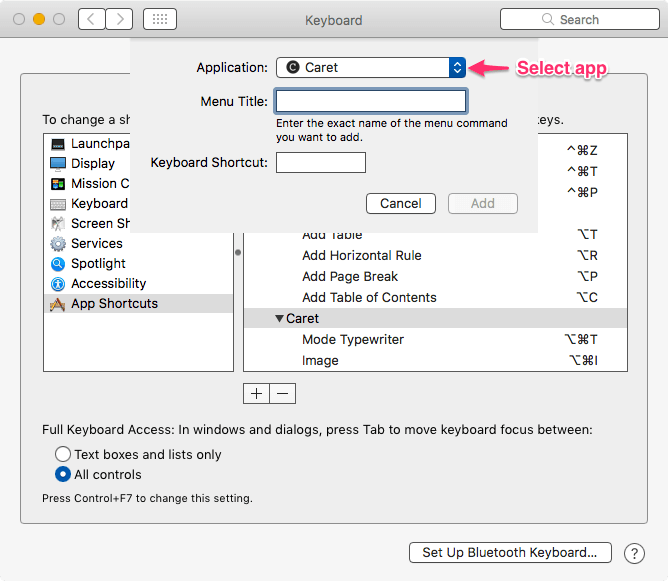Viewport: 668px width, 581px height.
Task: Show all preferences with the grid icon
Action: [x=160, y=19]
